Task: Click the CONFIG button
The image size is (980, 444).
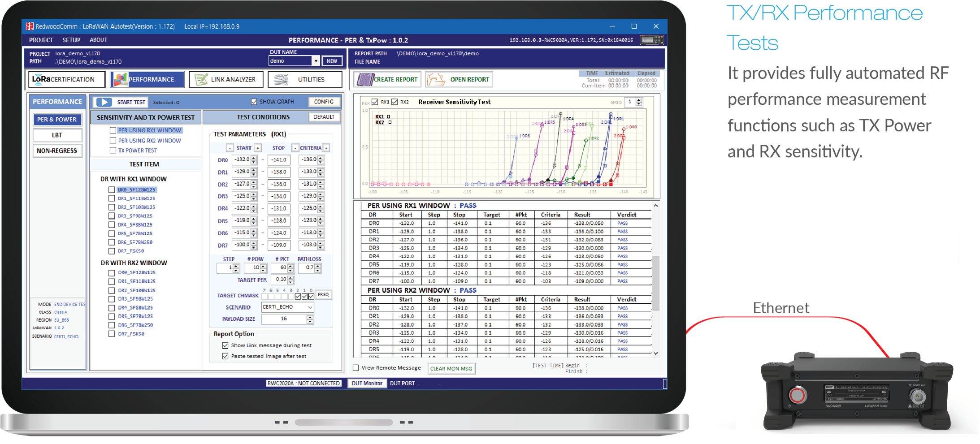Action: pyautogui.click(x=324, y=102)
